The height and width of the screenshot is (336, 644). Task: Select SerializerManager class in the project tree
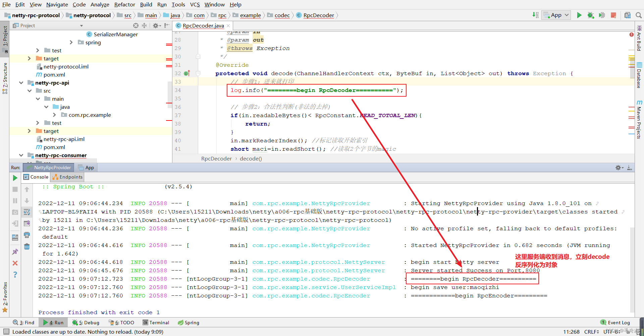pos(112,34)
